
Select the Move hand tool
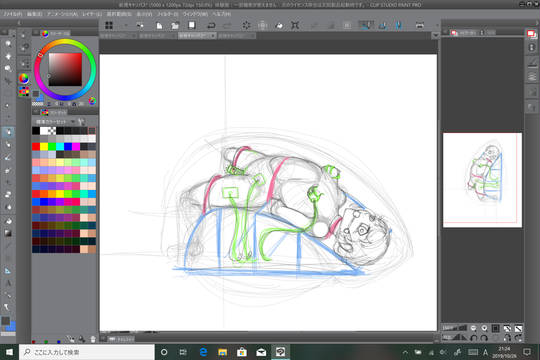(x=8, y=56)
